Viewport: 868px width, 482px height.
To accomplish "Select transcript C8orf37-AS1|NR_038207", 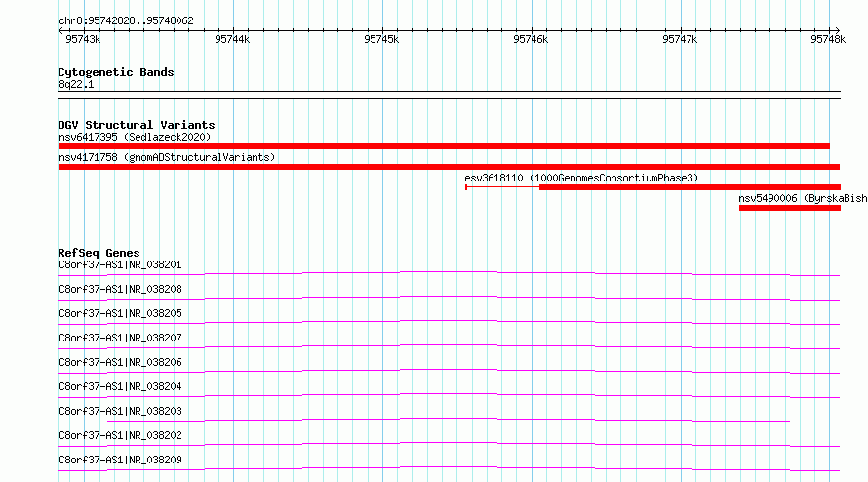I will [x=120, y=338].
